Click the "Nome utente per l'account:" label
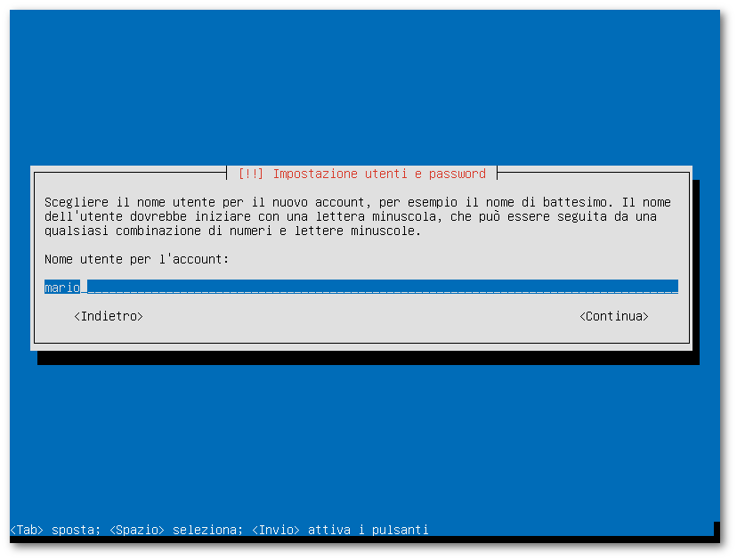Image resolution: width=737 pixels, height=560 pixels. (137, 259)
